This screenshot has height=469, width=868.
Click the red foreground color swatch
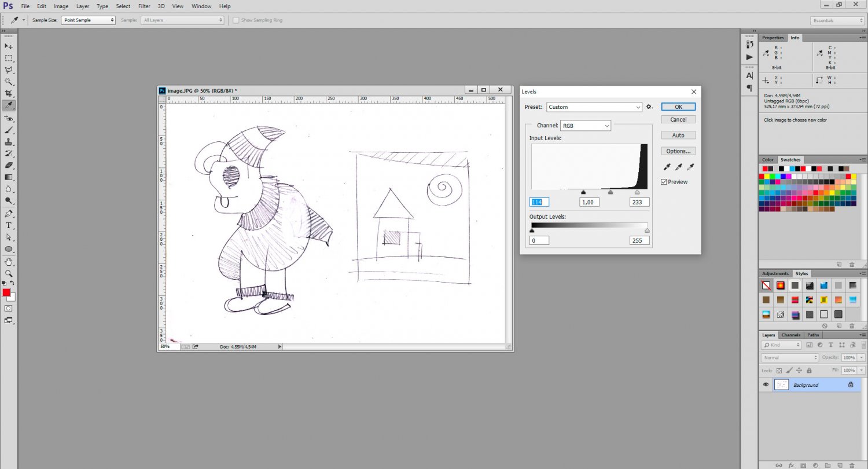6,293
